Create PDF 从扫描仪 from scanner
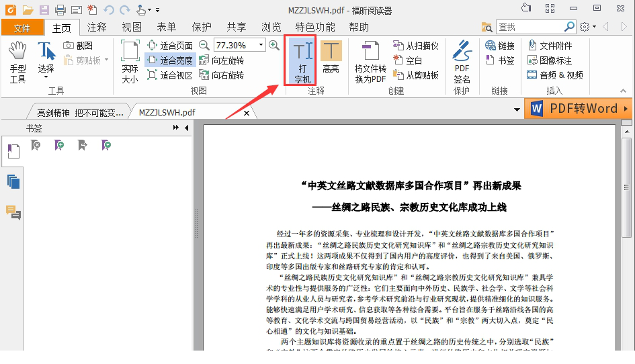The height and width of the screenshot is (364, 635). [416, 46]
